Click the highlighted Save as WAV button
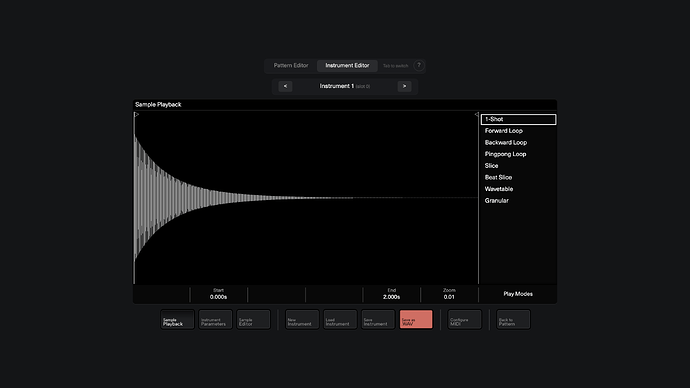This screenshot has height=388, width=690. point(416,319)
